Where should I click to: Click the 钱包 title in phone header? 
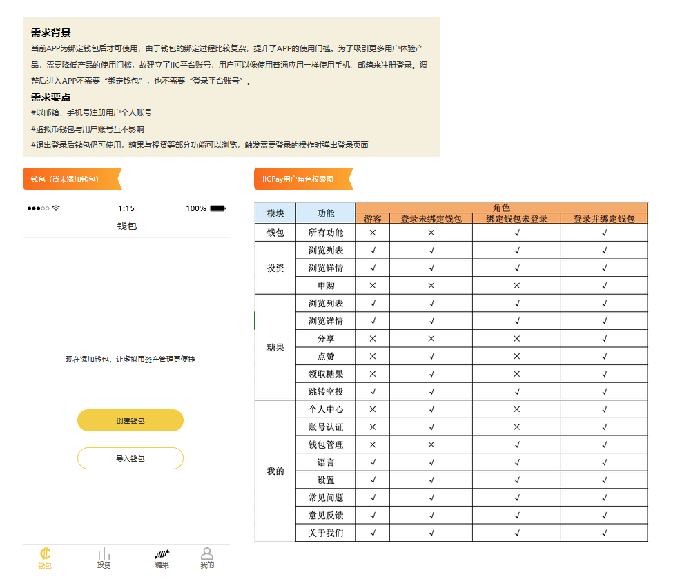[x=127, y=226]
